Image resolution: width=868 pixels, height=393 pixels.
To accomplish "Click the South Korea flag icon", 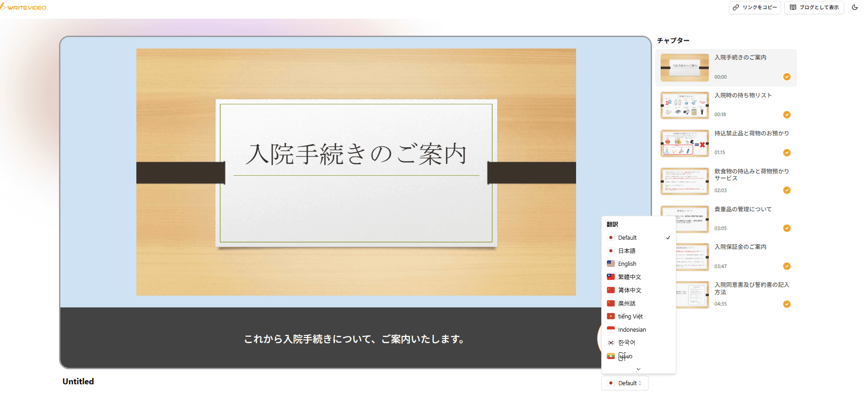I will point(610,343).
